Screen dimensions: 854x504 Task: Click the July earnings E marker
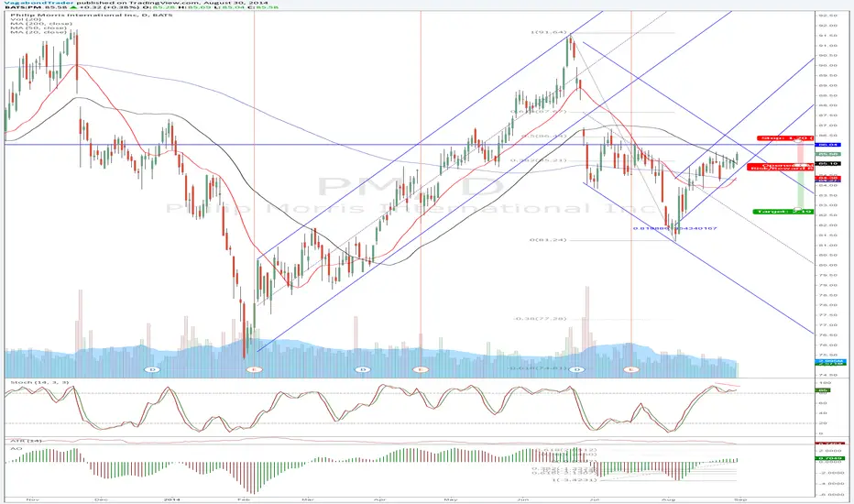630,369
